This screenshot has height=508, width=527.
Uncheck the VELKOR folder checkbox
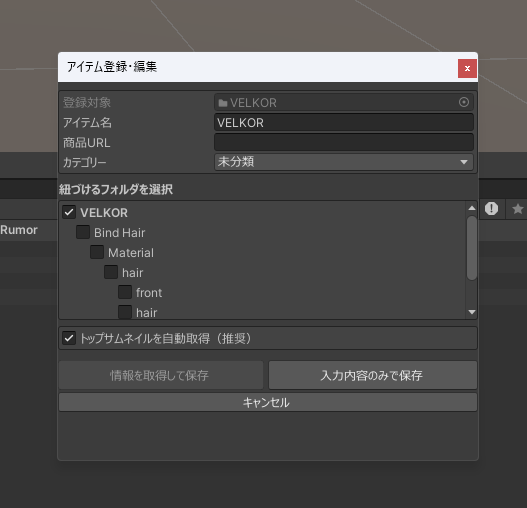[69, 212]
